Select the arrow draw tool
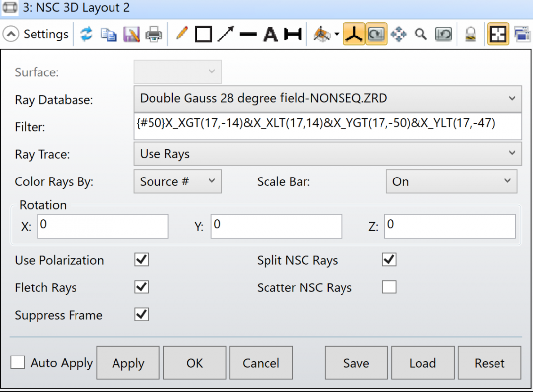 (x=226, y=34)
